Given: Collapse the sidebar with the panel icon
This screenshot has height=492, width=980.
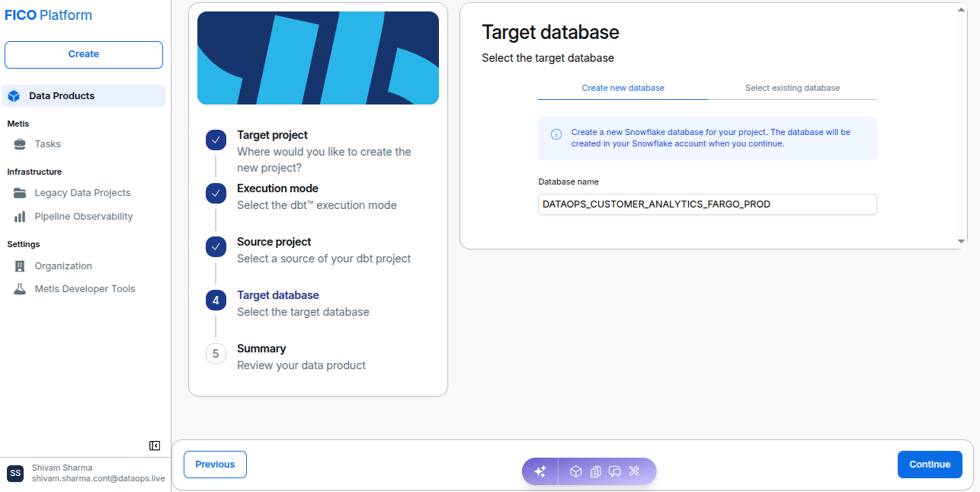Looking at the screenshot, I should pos(155,445).
